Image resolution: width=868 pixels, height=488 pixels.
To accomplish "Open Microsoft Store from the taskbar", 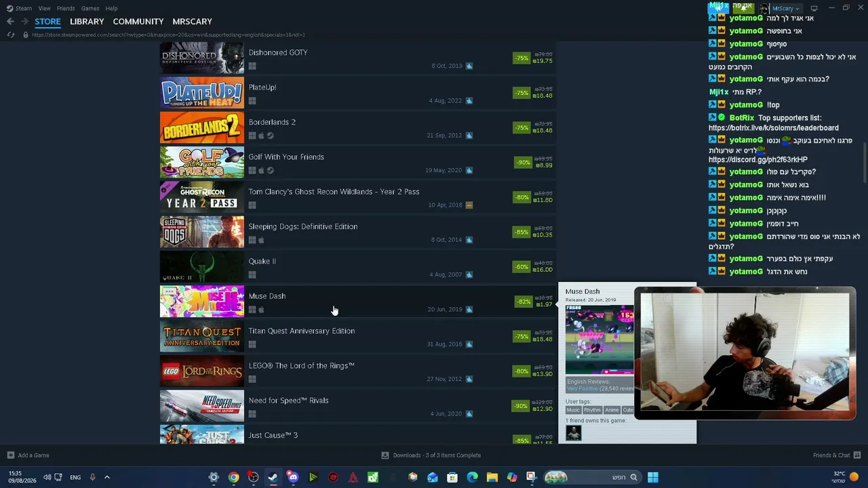I will pos(452,477).
